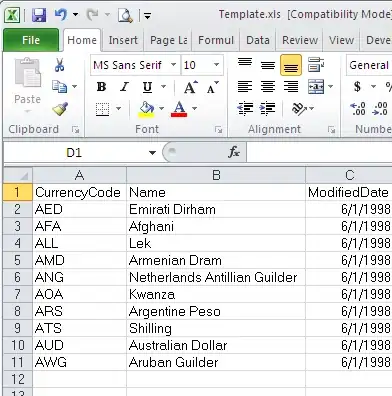Open the Clipboard dialog launcher
The height and width of the screenshot is (396, 392).
[76, 130]
